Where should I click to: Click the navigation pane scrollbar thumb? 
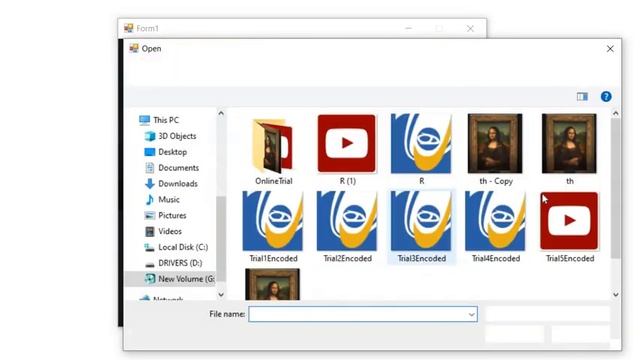click(221, 239)
